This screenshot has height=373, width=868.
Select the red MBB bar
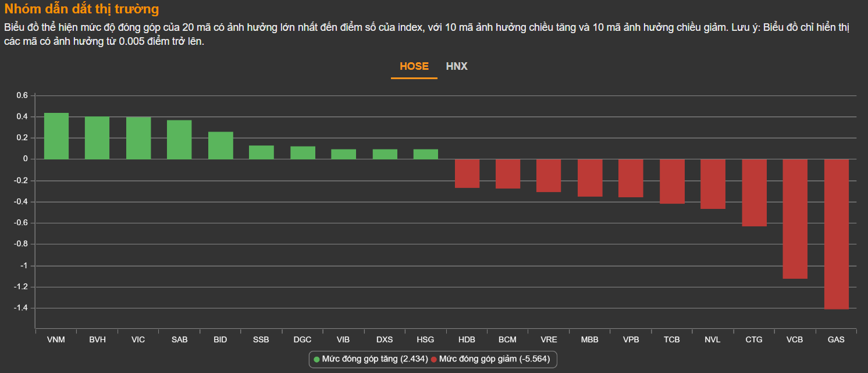point(590,177)
